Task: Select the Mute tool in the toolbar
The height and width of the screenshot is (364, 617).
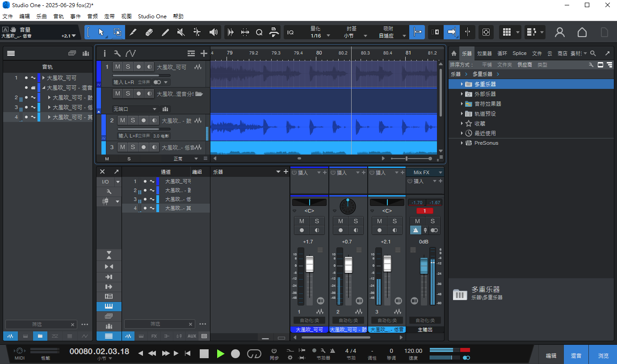Action: coord(181,32)
